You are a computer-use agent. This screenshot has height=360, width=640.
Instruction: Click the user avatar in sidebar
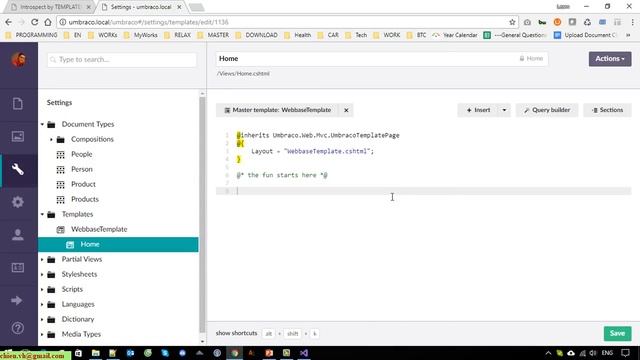pyautogui.click(x=18, y=60)
